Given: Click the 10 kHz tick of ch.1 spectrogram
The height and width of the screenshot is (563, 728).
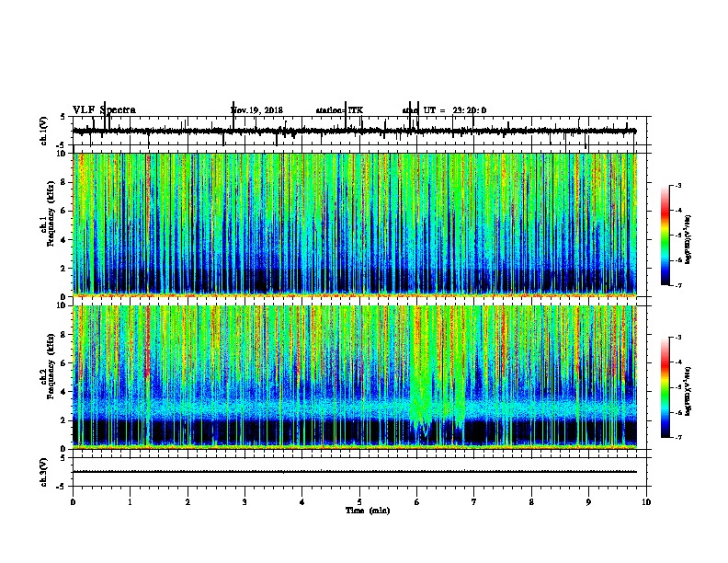Looking at the screenshot, I should pos(63,154).
